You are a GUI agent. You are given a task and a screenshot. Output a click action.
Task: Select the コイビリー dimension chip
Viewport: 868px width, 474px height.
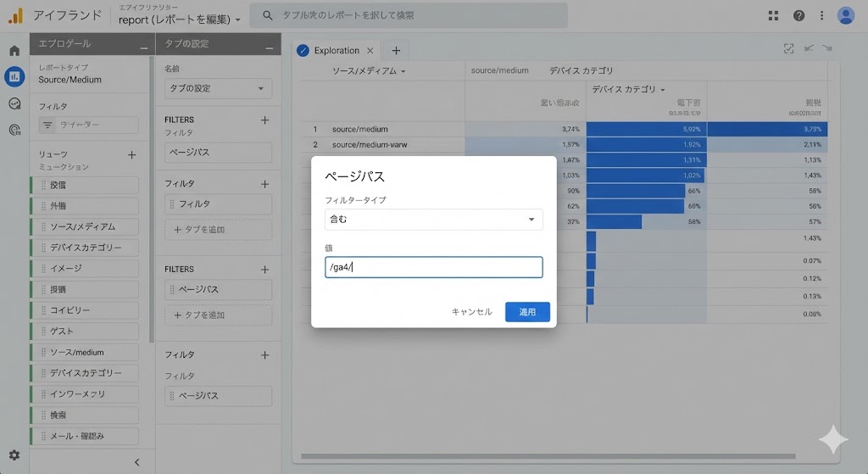tap(85, 310)
